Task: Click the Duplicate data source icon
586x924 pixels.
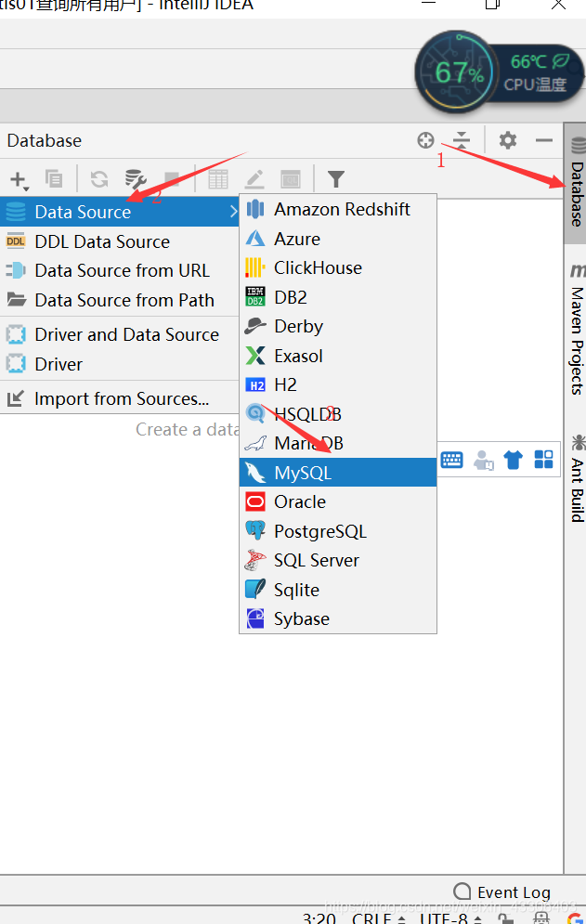Action: [54, 178]
